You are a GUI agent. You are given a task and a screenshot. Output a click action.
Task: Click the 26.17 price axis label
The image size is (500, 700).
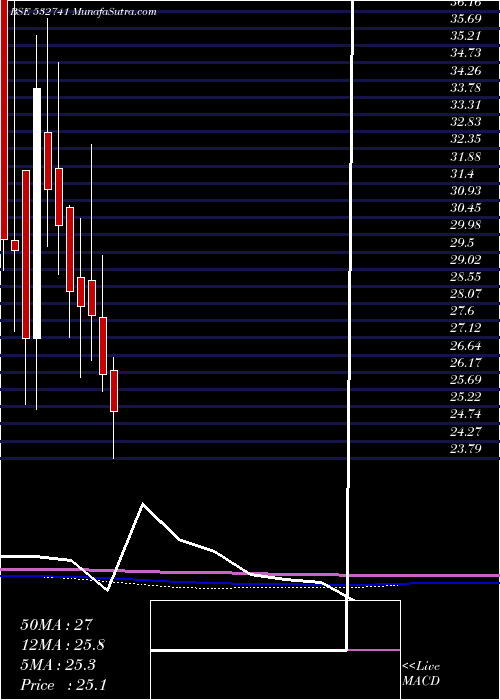466,363
